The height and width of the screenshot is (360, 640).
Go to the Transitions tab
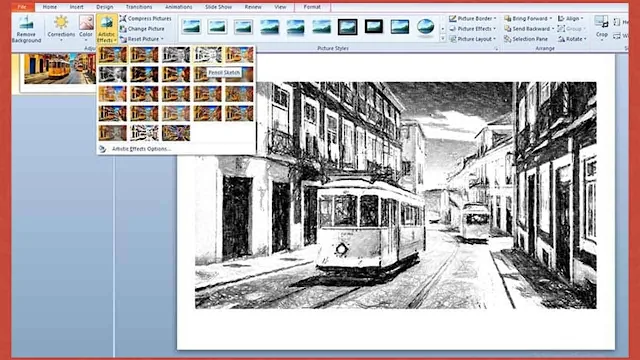pyautogui.click(x=139, y=7)
